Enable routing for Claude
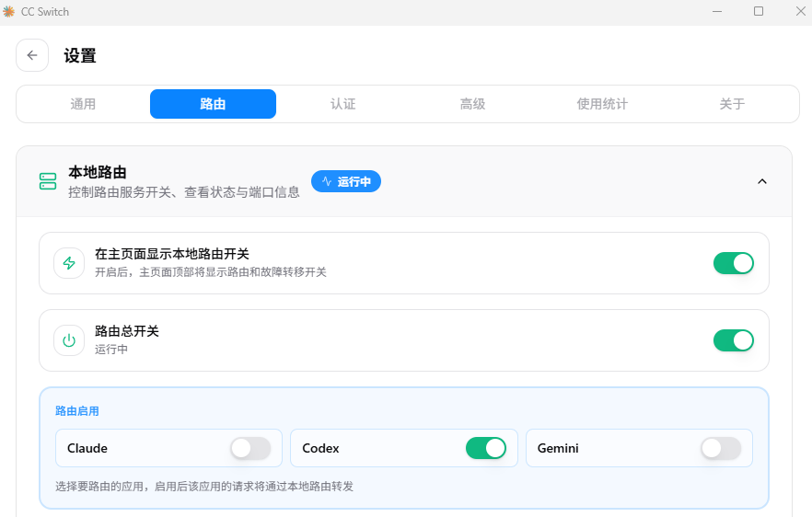The width and height of the screenshot is (812, 517). 250,448
